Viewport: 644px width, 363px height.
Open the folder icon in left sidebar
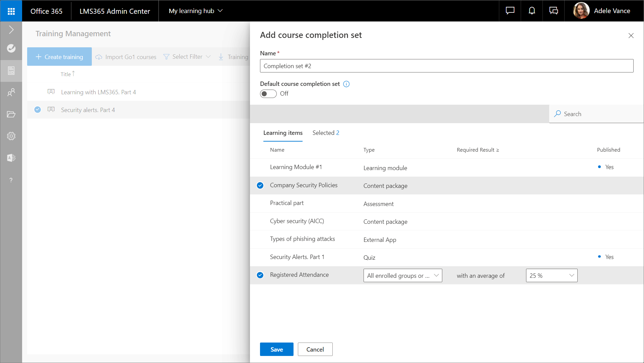pyautogui.click(x=11, y=114)
